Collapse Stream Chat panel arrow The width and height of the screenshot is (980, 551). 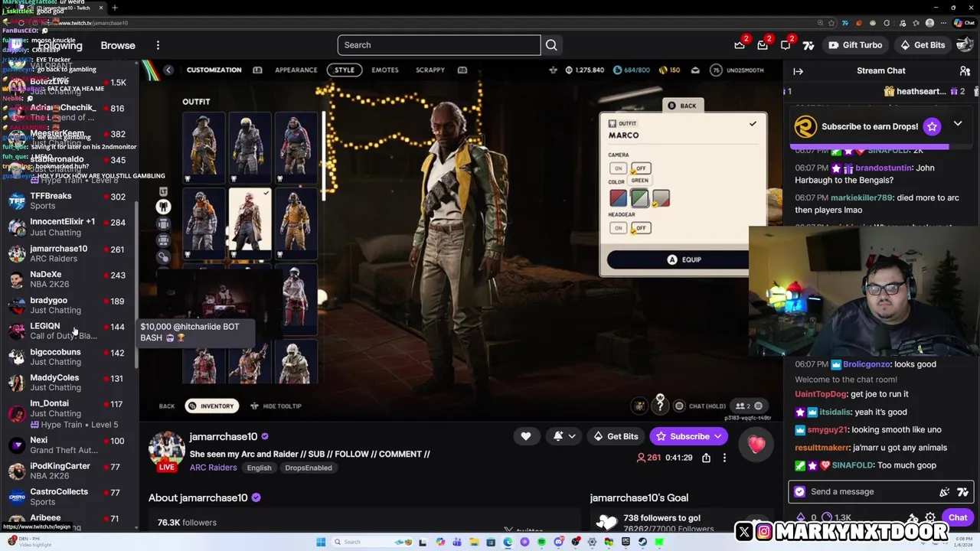click(798, 71)
